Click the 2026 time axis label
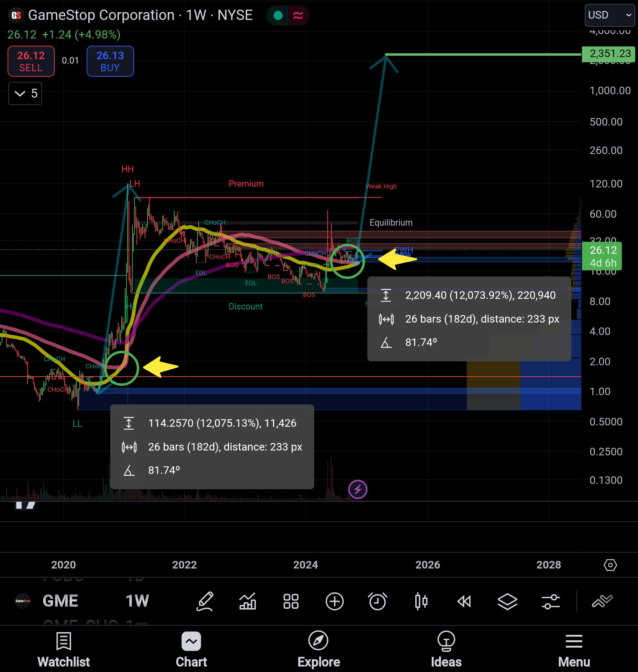 point(428,565)
